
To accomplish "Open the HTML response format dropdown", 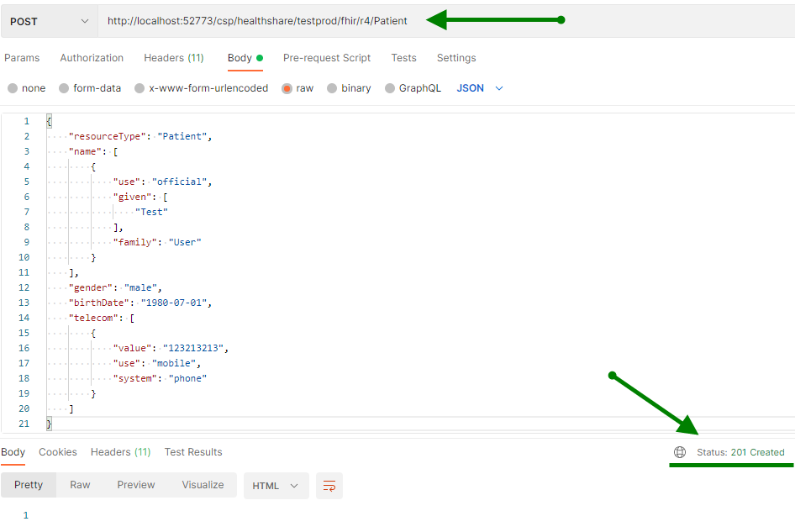I will click(x=276, y=486).
